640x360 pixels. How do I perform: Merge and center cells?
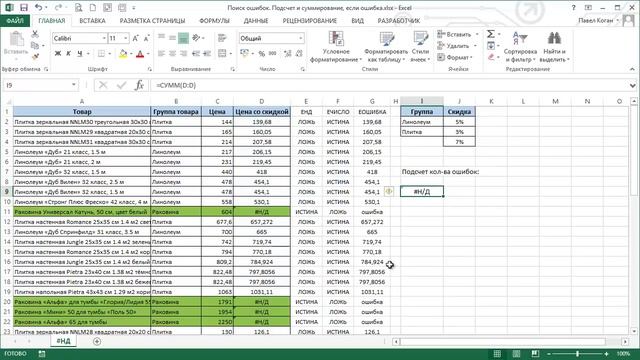(222, 53)
